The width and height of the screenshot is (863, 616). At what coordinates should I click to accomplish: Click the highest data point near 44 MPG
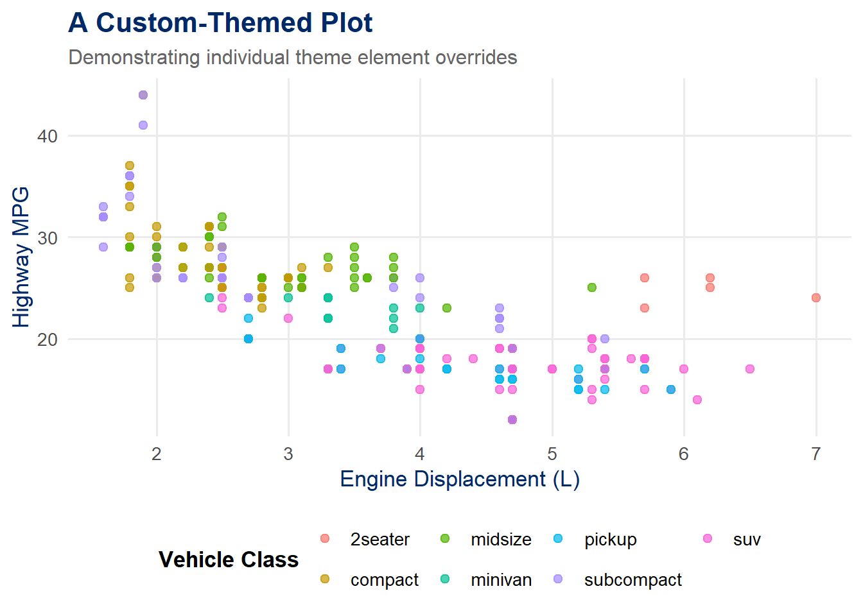pos(143,95)
